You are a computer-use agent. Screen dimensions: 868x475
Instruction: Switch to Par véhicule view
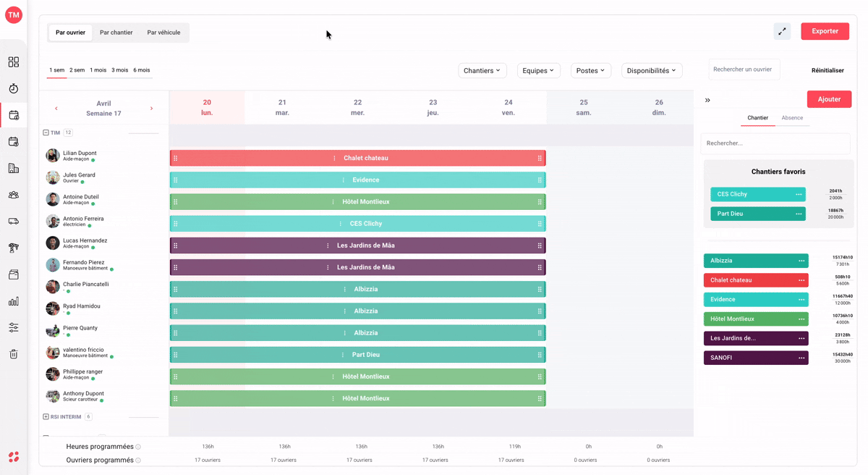(163, 33)
